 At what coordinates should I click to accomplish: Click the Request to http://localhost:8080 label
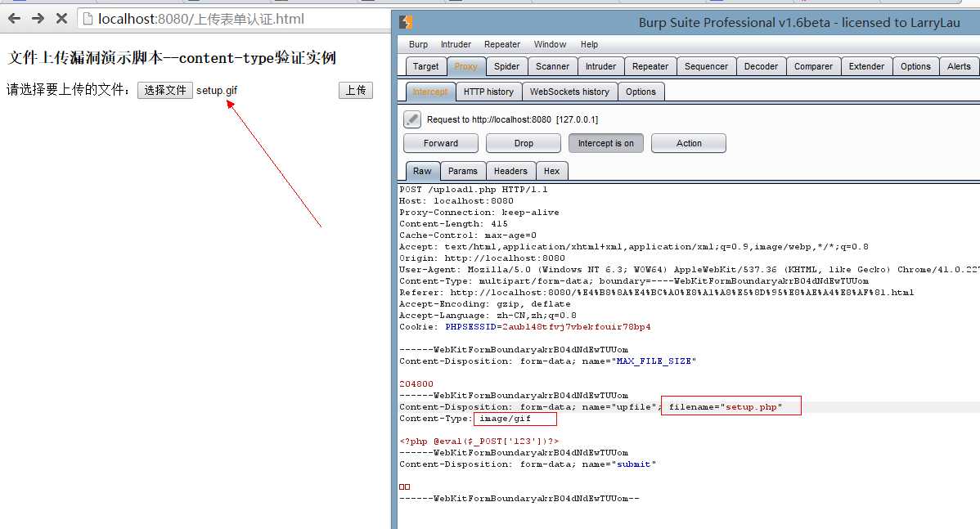click(513, 119)
